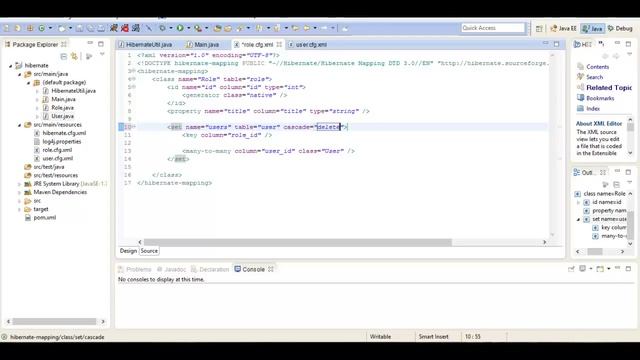Open the Design tab of XML editor
Viewport: 640px width, 360px height.
click(128, 251)
